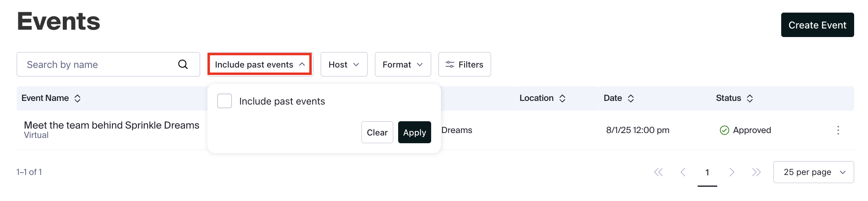Check the Include past events checkbox
Image resolution: width=868 pixels, height=201 pixels.
point(225,101)
